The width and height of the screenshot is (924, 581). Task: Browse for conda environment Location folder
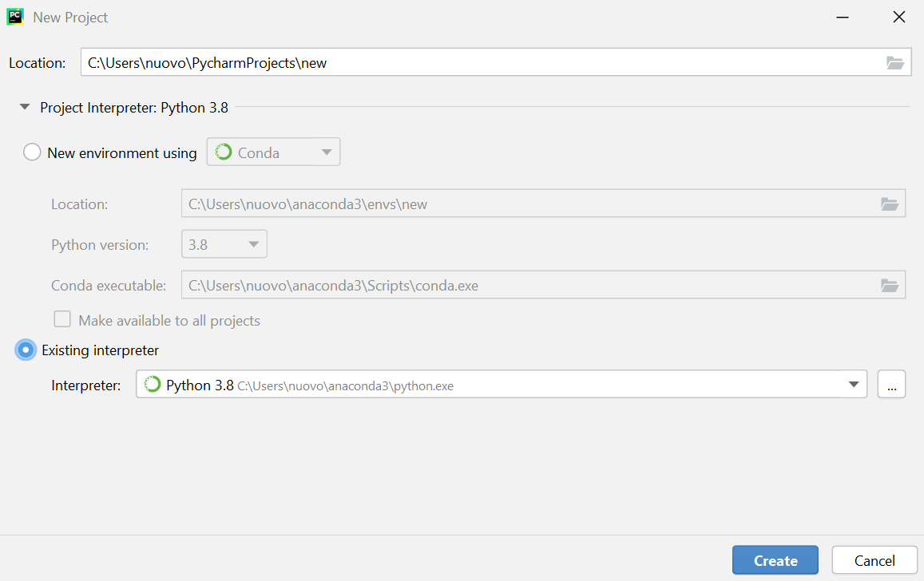890,204
